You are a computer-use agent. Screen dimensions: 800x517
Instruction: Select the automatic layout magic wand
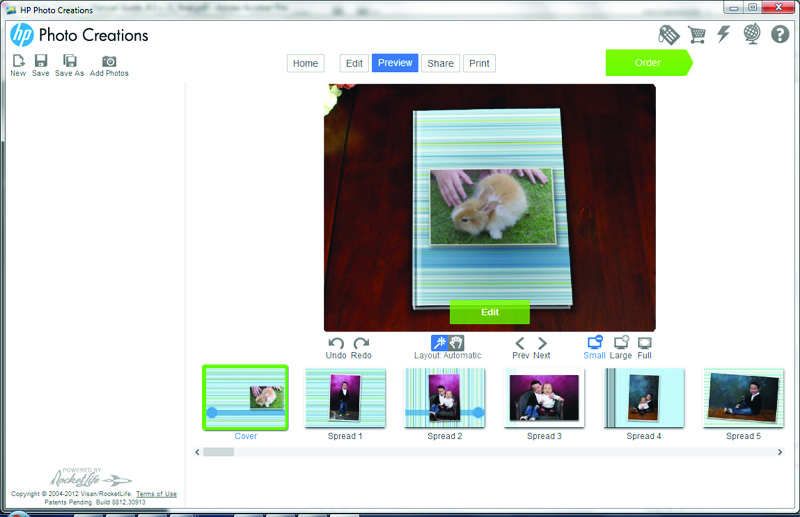[439, 342]
